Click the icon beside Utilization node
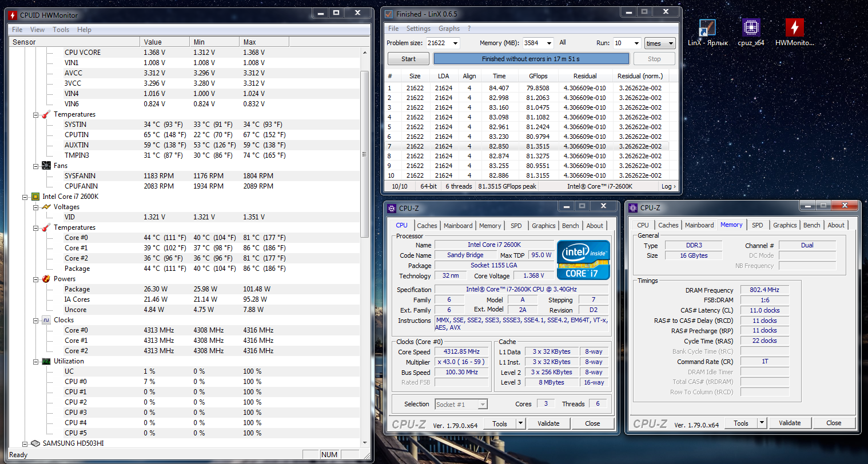The image size is (868, 464). click(x=46, y=361)
